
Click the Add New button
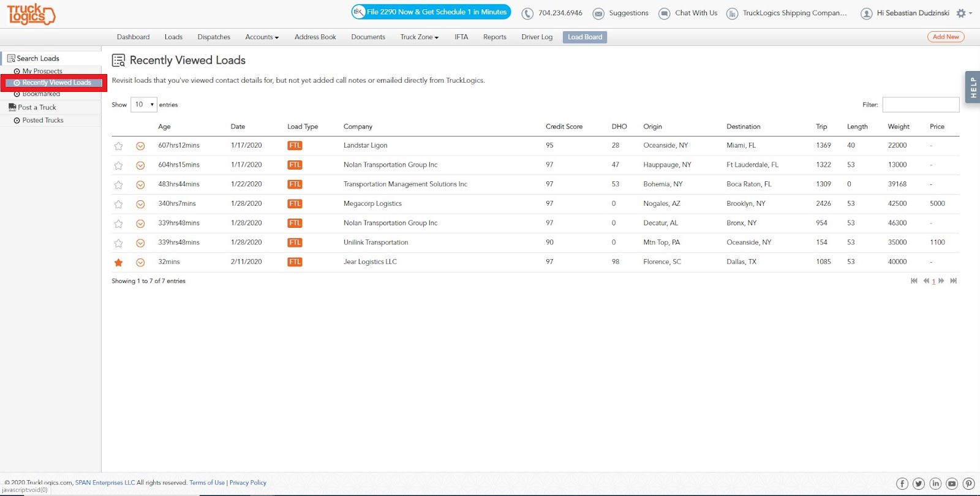point(946,37)
